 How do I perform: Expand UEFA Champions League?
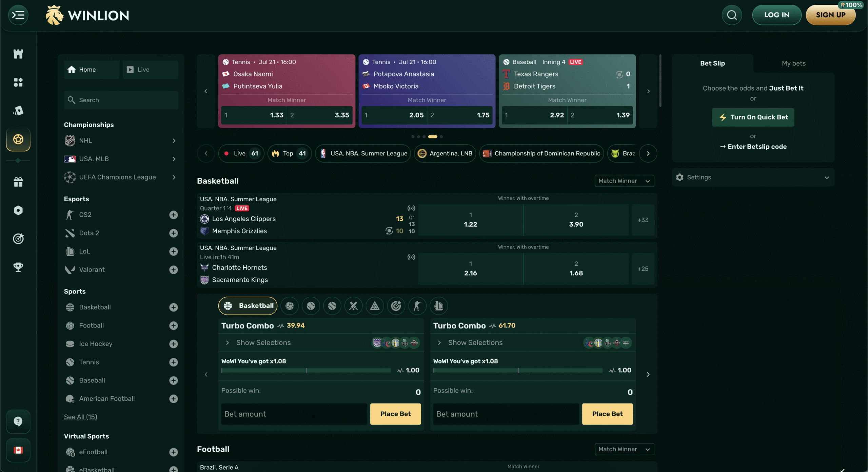point(121,177)
